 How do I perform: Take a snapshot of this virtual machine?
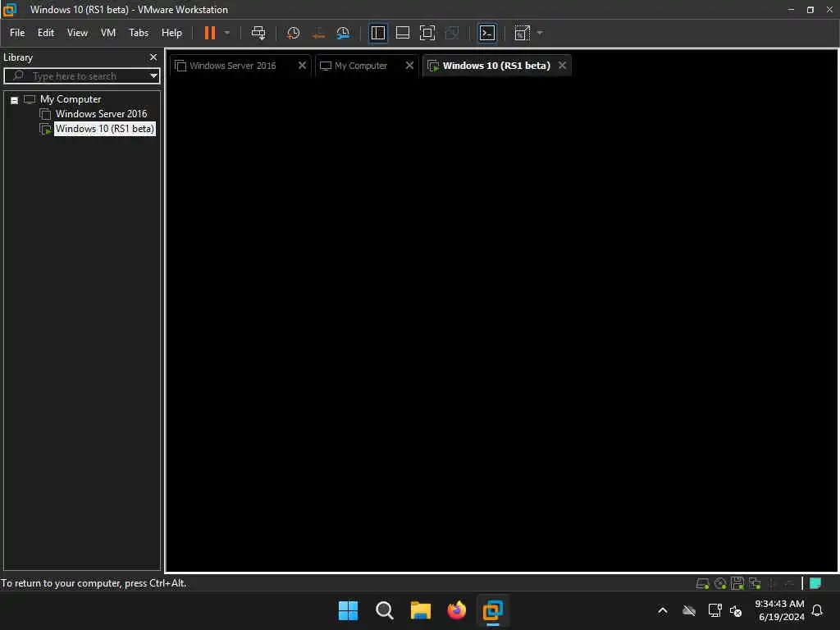click(293, 33)
